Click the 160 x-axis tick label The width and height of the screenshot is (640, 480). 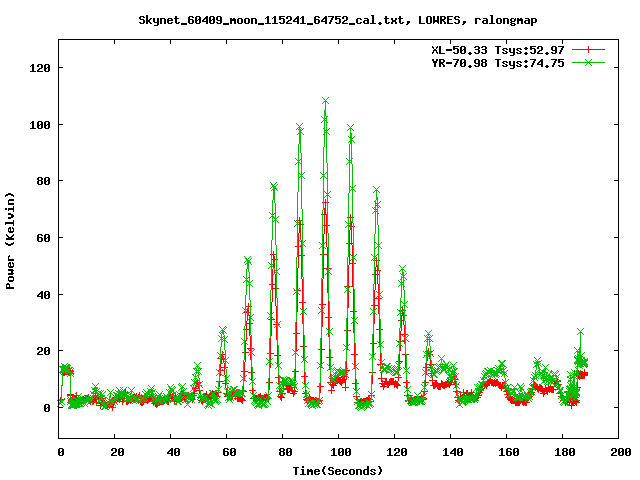point(509,452)
